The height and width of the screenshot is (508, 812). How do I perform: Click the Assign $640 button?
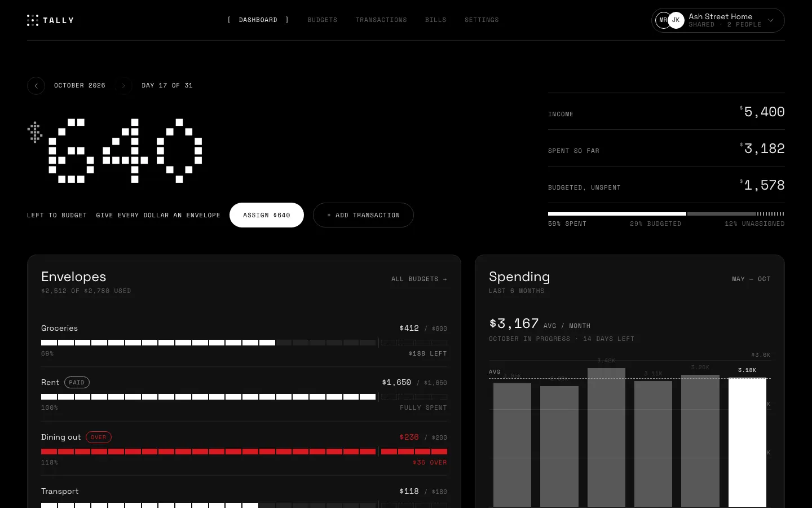pos(267,215)
